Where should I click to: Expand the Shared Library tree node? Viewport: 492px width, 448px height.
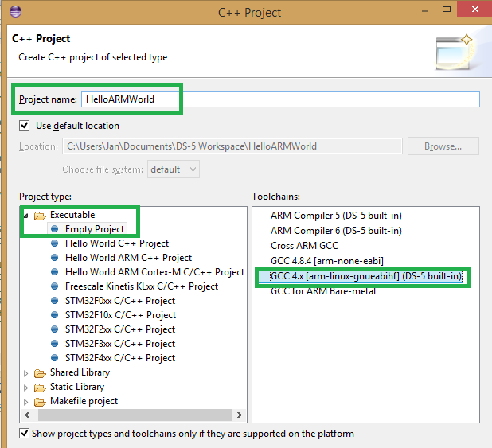(26, 372)
